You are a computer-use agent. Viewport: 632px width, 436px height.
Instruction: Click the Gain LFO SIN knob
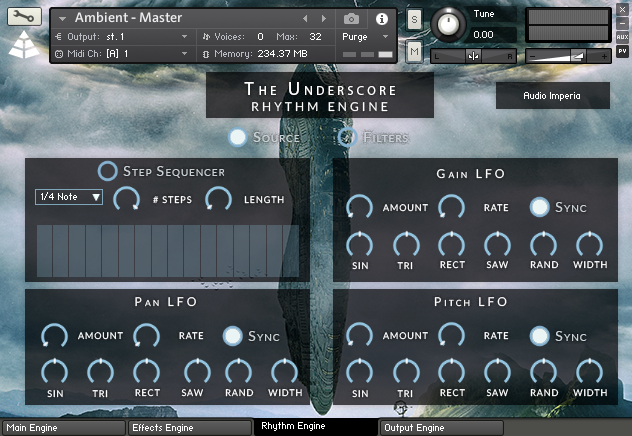tap(360, 245)
